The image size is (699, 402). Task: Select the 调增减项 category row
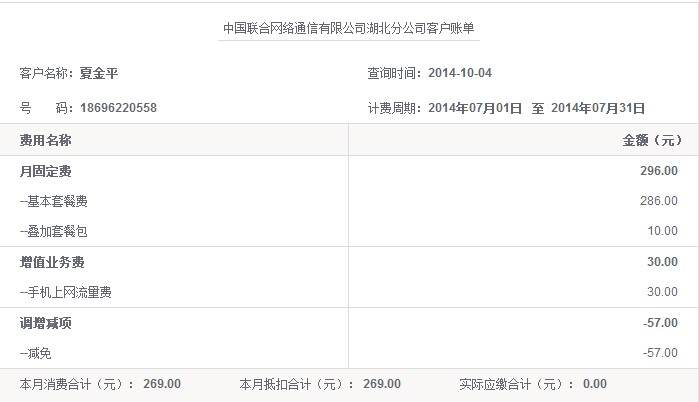point(45,323)
